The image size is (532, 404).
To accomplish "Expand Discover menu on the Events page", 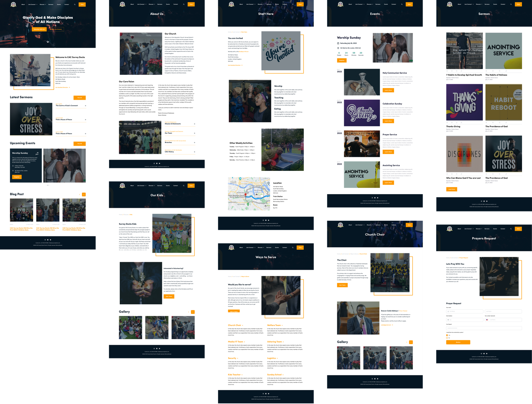I will tap(370, 4).
